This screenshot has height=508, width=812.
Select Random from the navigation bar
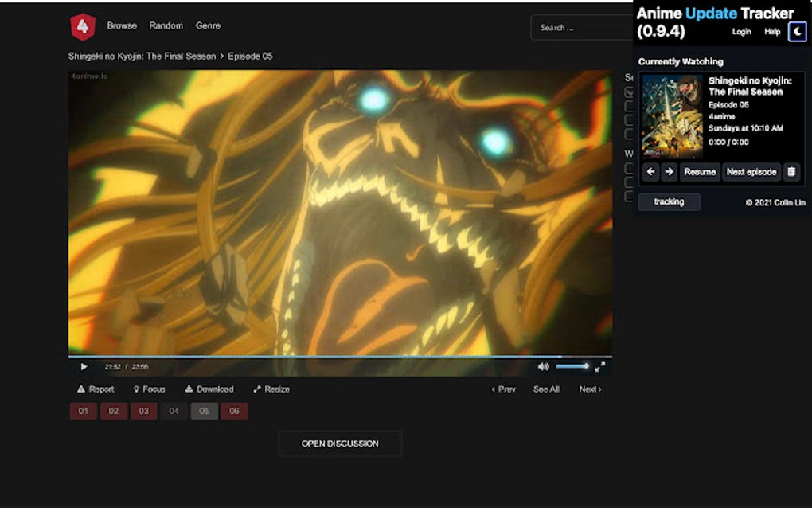[166, 25]
